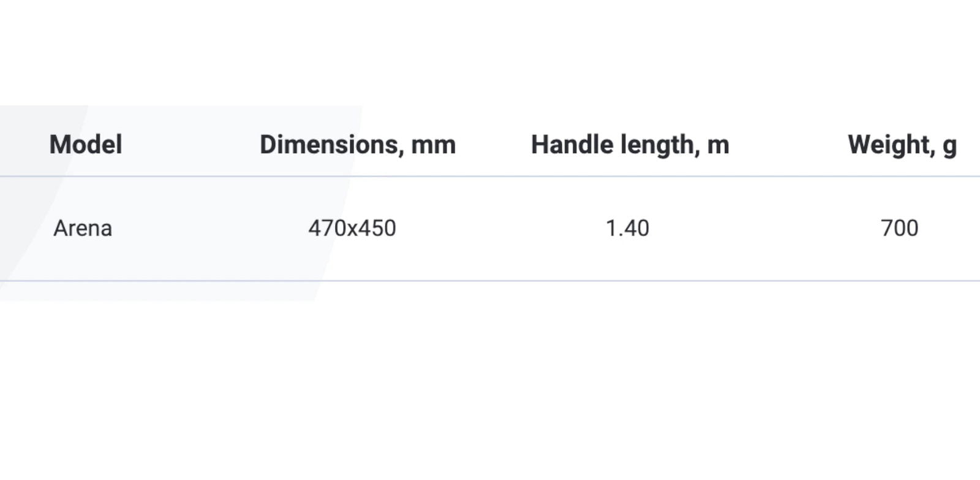Image resolution: width=980 pixels, height=480 pixels.
Task: Select the 700 weight value
Action: [899, 229]
